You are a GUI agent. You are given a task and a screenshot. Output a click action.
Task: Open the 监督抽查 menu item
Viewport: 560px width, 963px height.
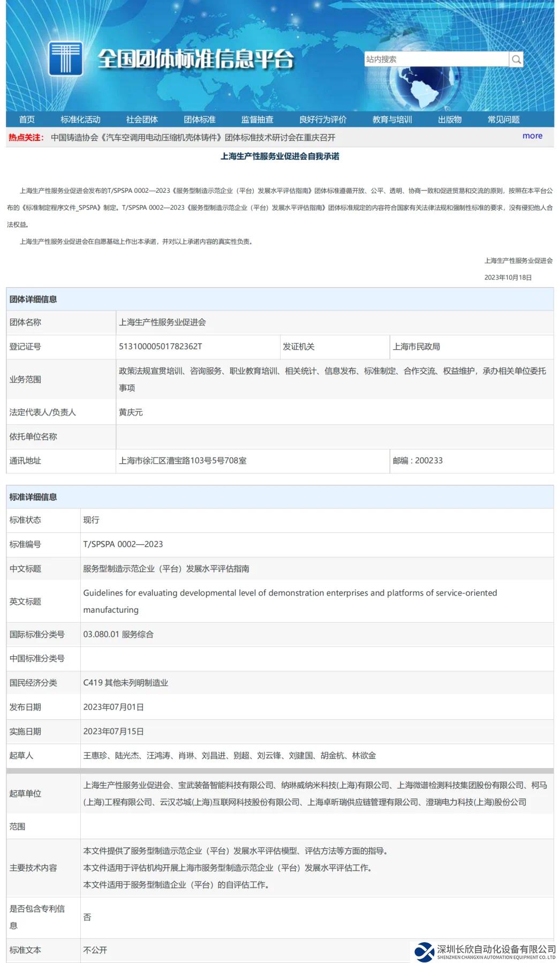257,119
